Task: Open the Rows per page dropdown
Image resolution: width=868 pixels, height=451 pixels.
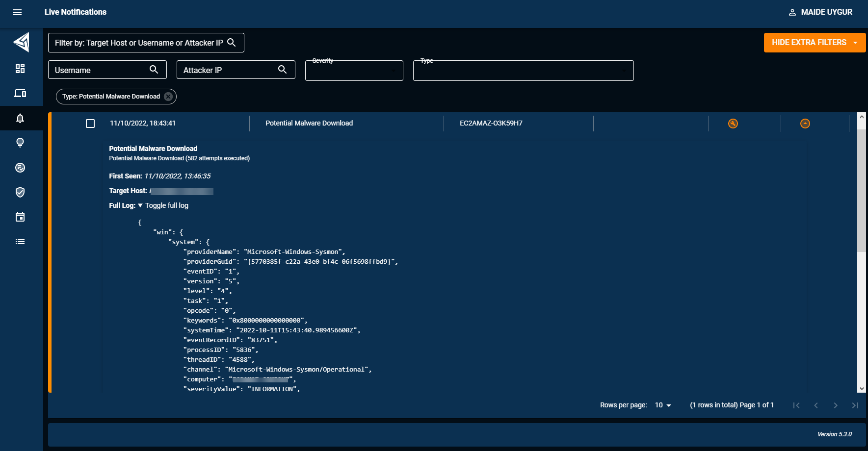Action: pos(663,405)
